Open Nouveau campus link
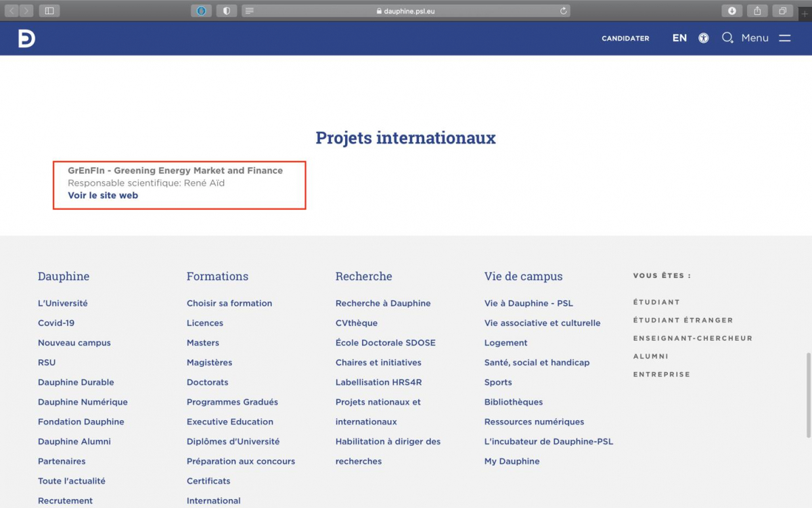Screen dimensions: 812x508 click(x=74, y=342)
